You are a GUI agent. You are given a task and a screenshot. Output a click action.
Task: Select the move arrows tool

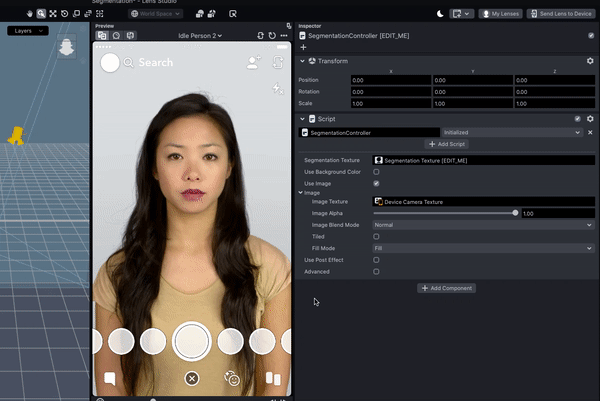[53, 14]
